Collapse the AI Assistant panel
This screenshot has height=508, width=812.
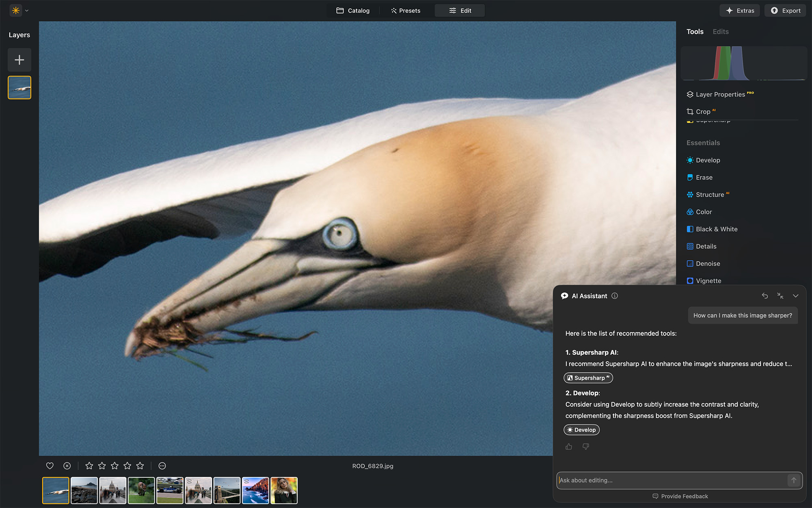(795, 296)
